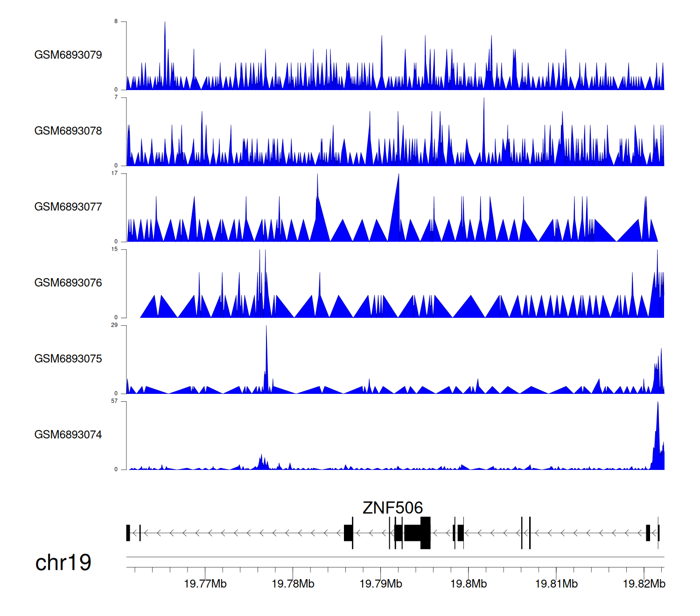Select the 19.81Mb position marker
The image size is (700, 616).
(x=556, y=584)
